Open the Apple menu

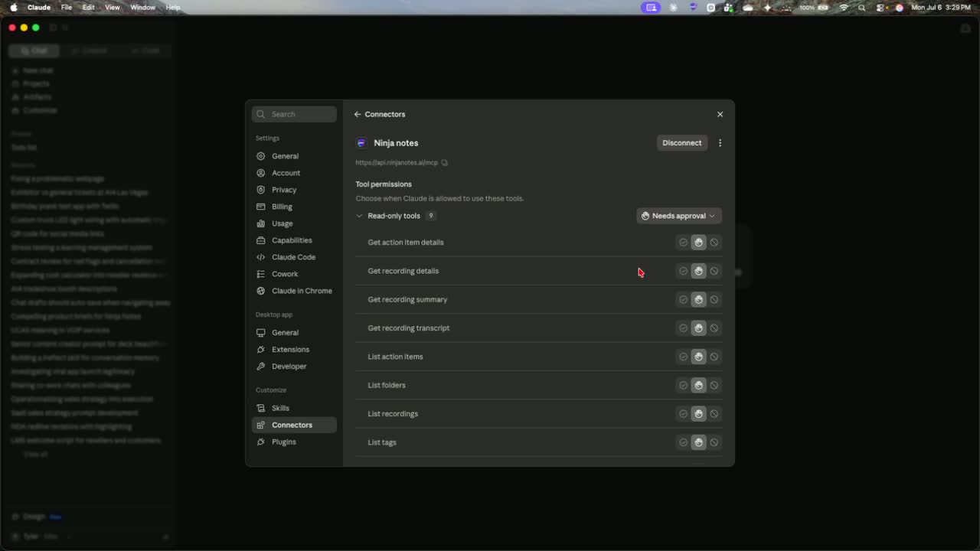(x=14, y=8)
